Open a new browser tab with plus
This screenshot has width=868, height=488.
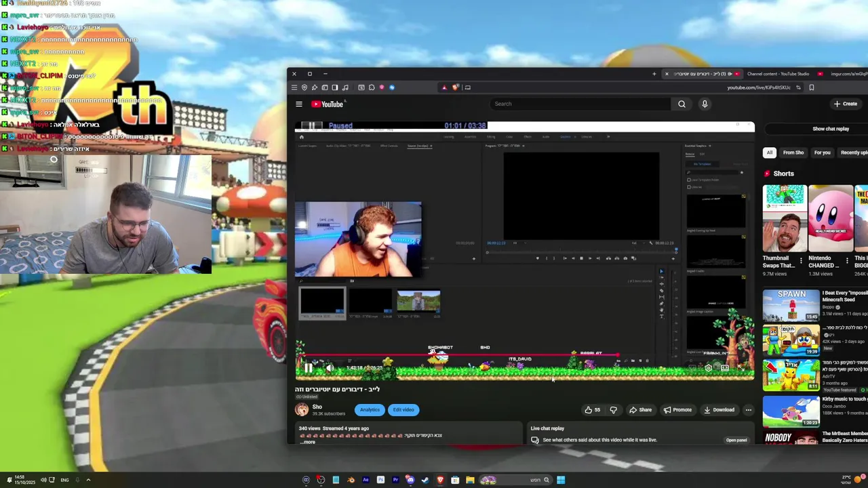pyautogui.click(x=654, y=74)
